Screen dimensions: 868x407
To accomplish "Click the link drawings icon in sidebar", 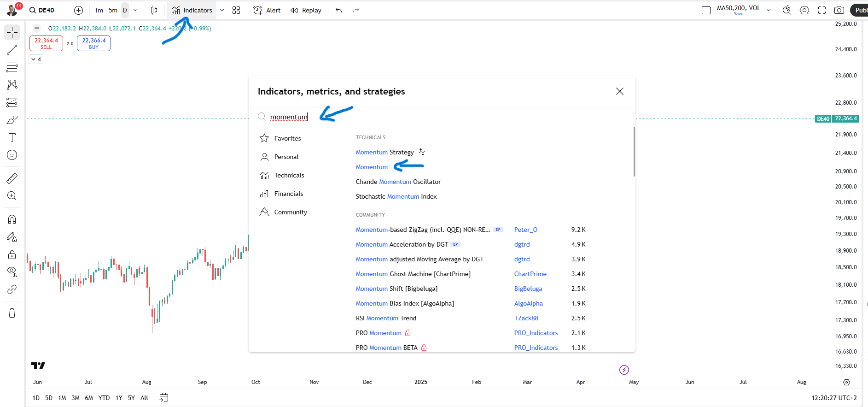I will tap(12, 289).
